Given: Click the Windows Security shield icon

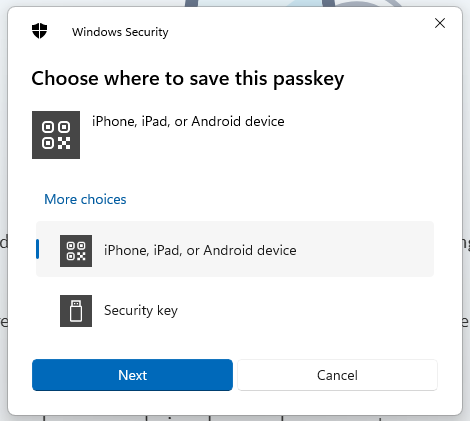Looking at the screenshot, I should tap(39, 31).
